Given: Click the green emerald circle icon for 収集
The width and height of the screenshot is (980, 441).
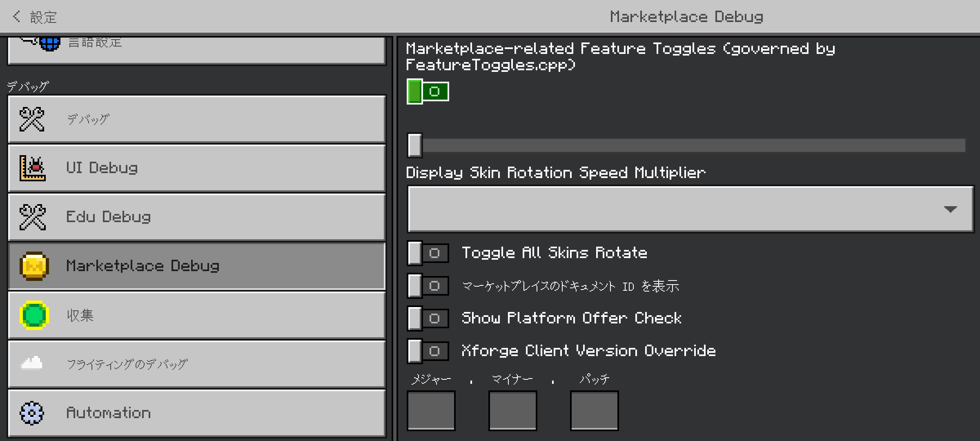Looking at the screenshot, I should (34, 315).
